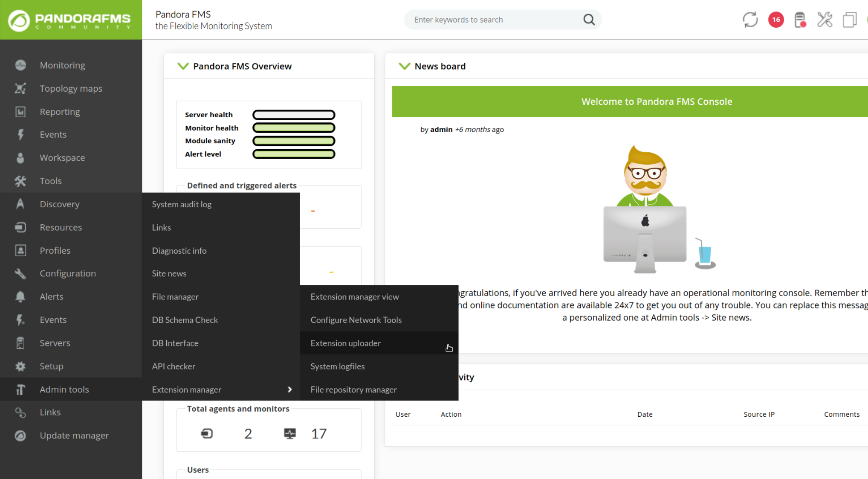Click the Admin tools icon
The height and width of the screenshot is (479, 868).
20,389
